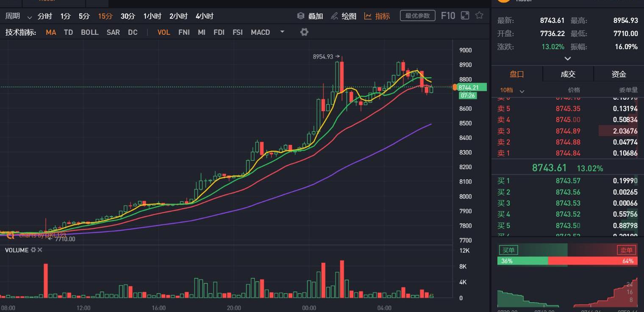644x312 pixels.
Task: Open VOLUME panel settings gear
Action: 33,250
